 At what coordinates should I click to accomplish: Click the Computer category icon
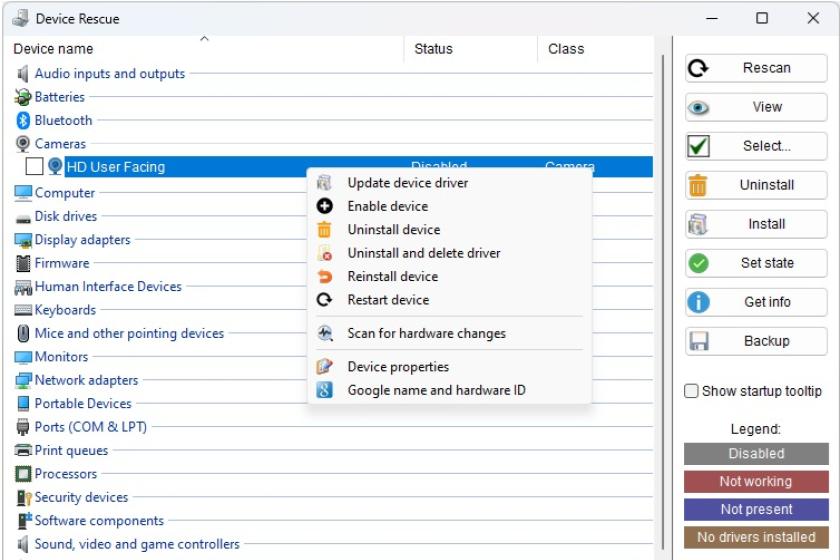(23, 193)
